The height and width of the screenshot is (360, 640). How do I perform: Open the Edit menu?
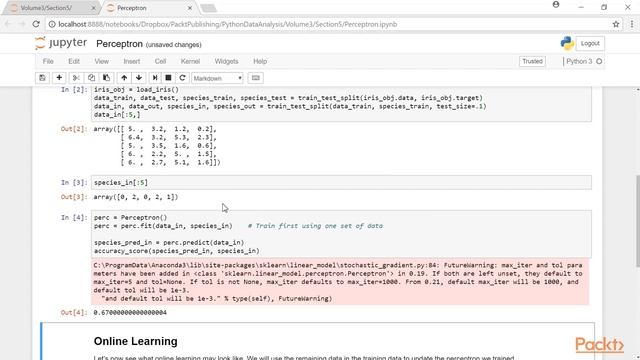(x=74, y=61)
